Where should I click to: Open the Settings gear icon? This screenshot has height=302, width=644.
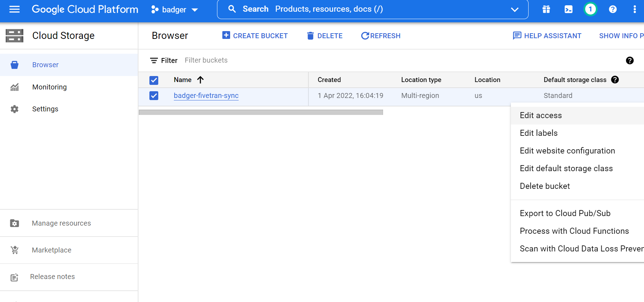(x=15, y=109)
